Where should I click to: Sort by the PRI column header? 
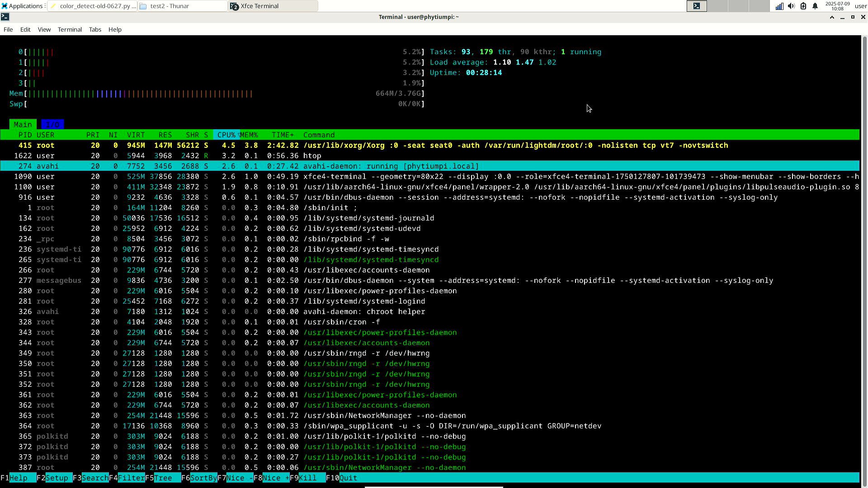pos(93,135)
